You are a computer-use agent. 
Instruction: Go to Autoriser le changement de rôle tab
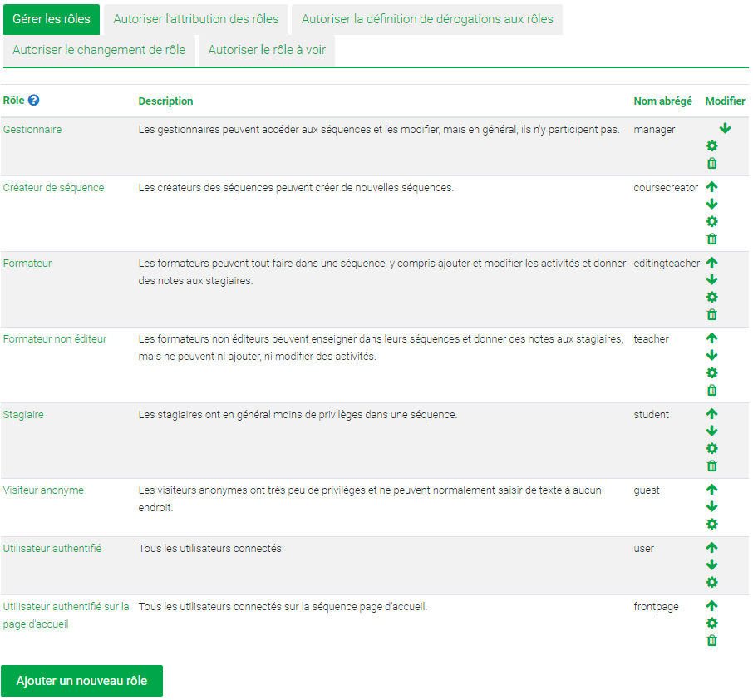coord(99,50)
